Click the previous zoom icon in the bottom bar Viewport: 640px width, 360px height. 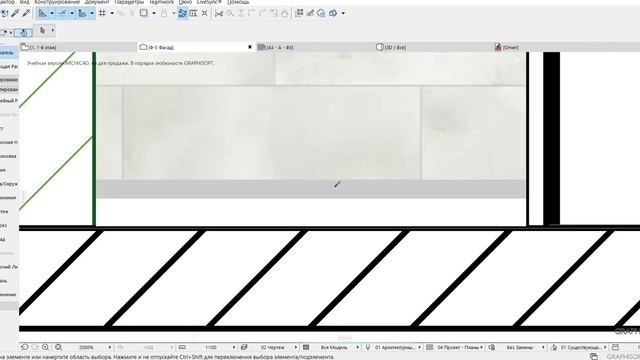click(x=24, y=347)
